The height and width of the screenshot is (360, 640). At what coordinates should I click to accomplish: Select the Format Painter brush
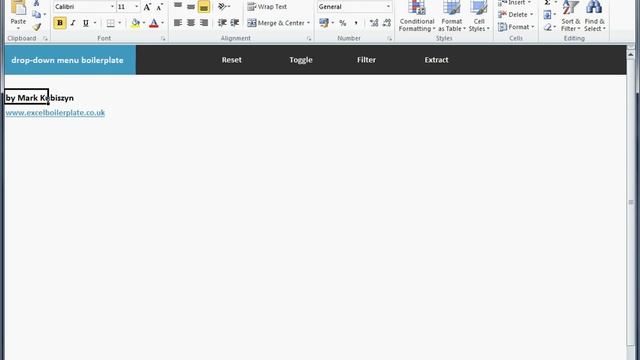[x=37, y=27]
